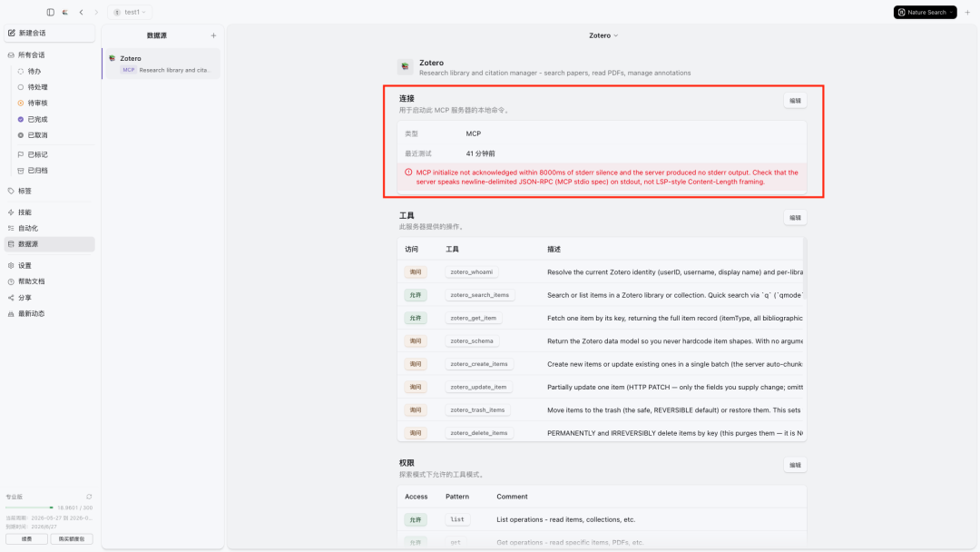The width and height of the screenshot is (980, 552).
Task: Go back with the left arrow
Action: click(x=82, y=12)
